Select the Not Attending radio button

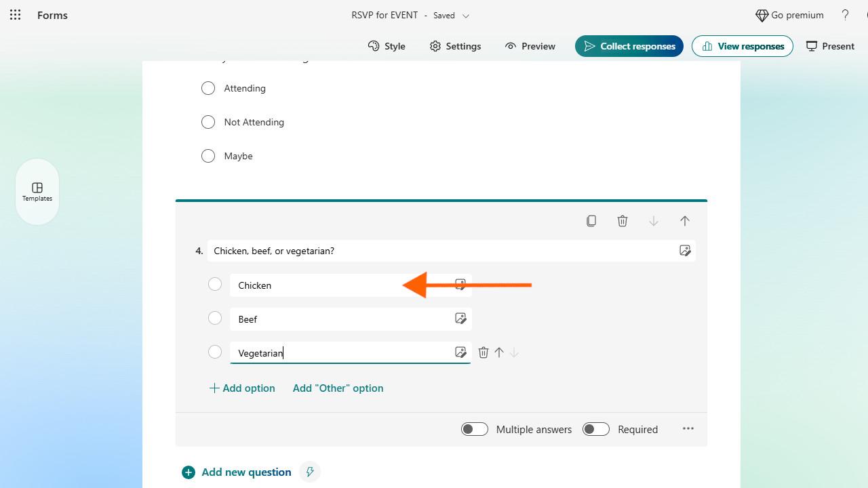click(208, 122)
